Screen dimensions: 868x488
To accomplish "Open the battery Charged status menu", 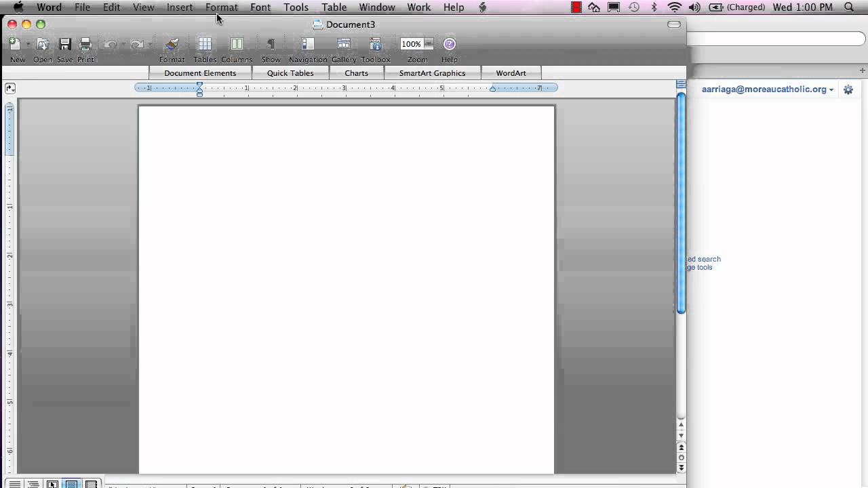I will 737,7.
